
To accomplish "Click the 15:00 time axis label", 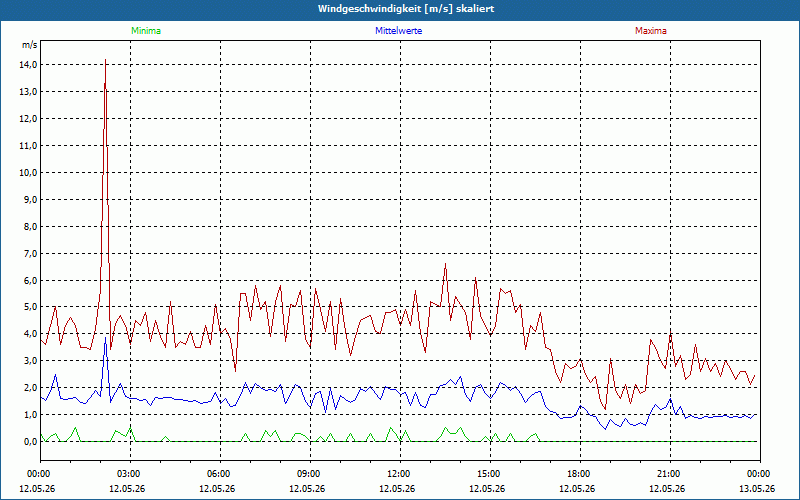I will pos(487,474).
